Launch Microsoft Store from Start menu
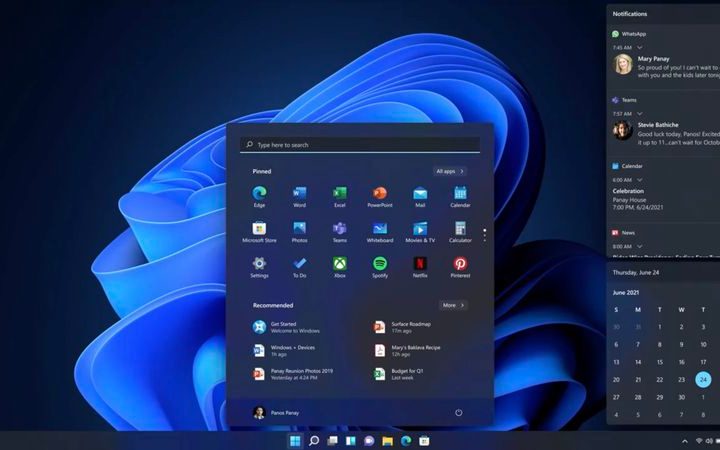 tap(259, 232)
